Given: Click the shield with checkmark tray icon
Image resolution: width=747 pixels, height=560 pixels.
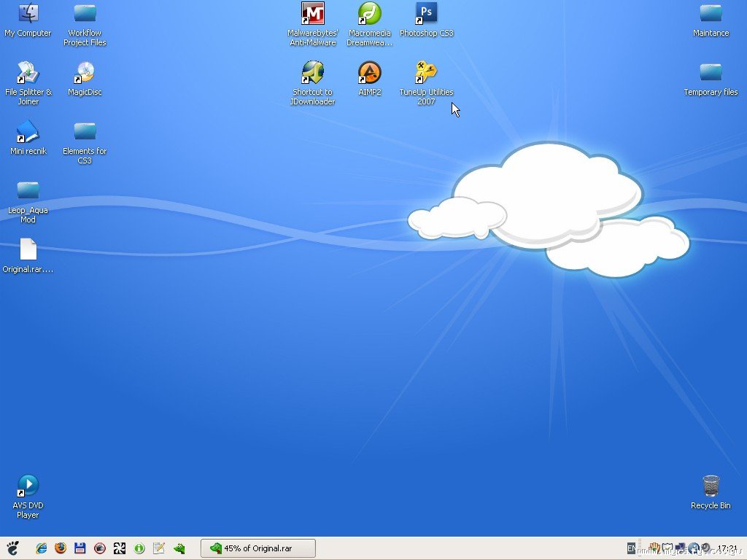Looking at the screenshot, I should pyautogui.click(x=667, y=548).
